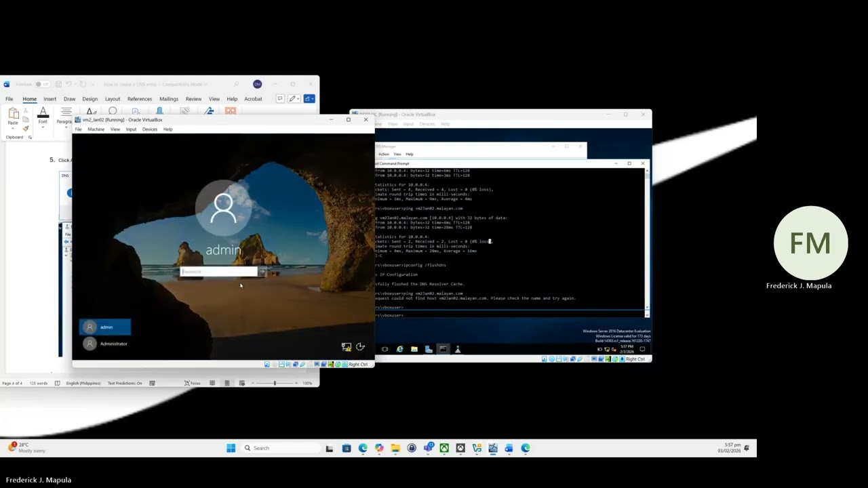Click Focus mode in Word status bar
The image size is (868, 488).
point(193,383)
